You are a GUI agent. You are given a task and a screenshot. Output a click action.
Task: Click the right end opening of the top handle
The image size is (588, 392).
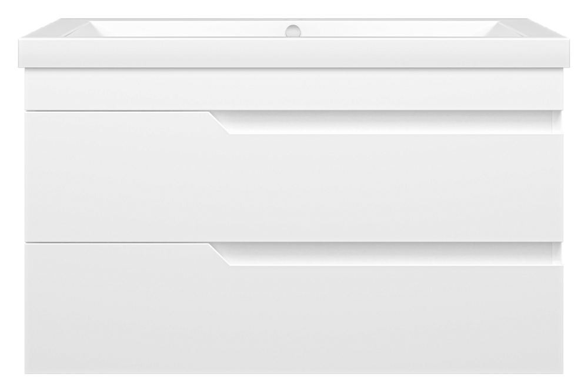coord(557,122)
